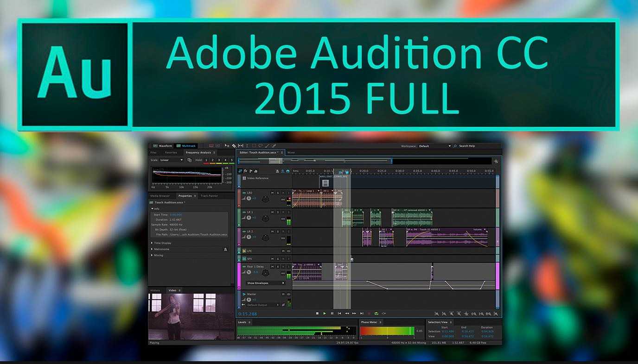Click the metronome icon above the timeline

click(278, 171)
